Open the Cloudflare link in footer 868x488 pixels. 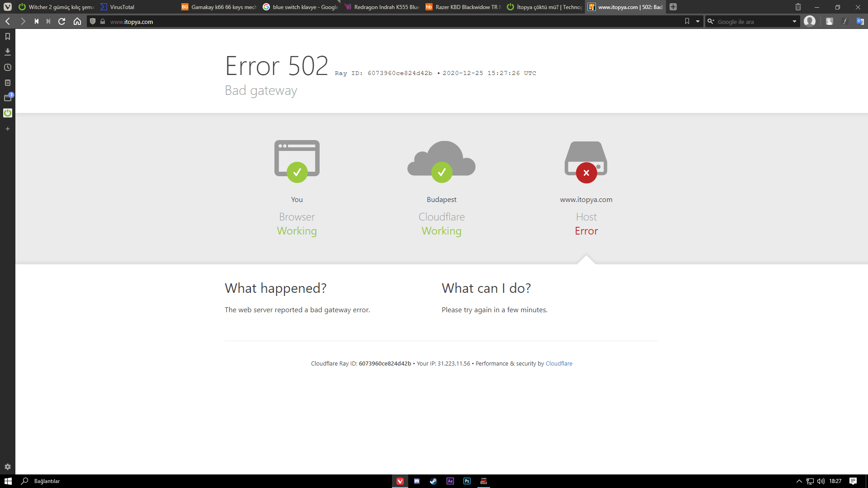pyautogui.click(x=559, y=363)
